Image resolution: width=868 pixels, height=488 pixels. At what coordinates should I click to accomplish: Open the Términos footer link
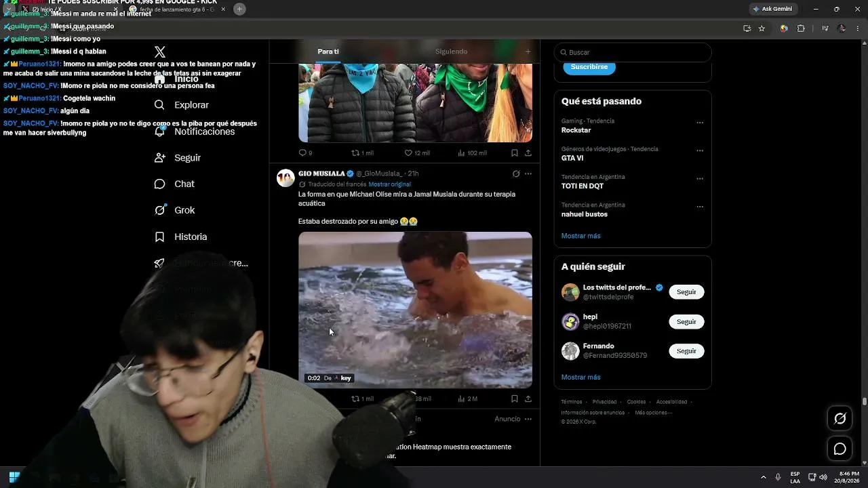(572, 402)
